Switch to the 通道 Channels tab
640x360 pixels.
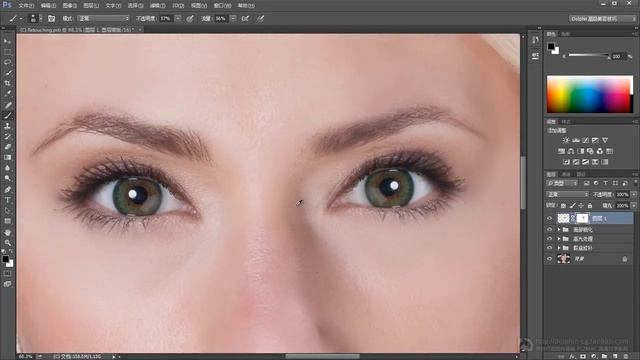pyautogui.click(x=566, y=174)
